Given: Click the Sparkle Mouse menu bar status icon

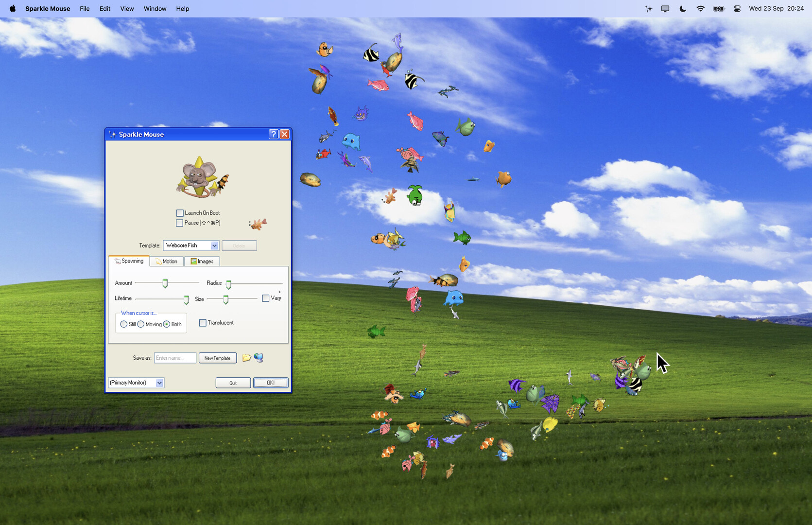Looking at the screenshot, I should coord(648,9).
